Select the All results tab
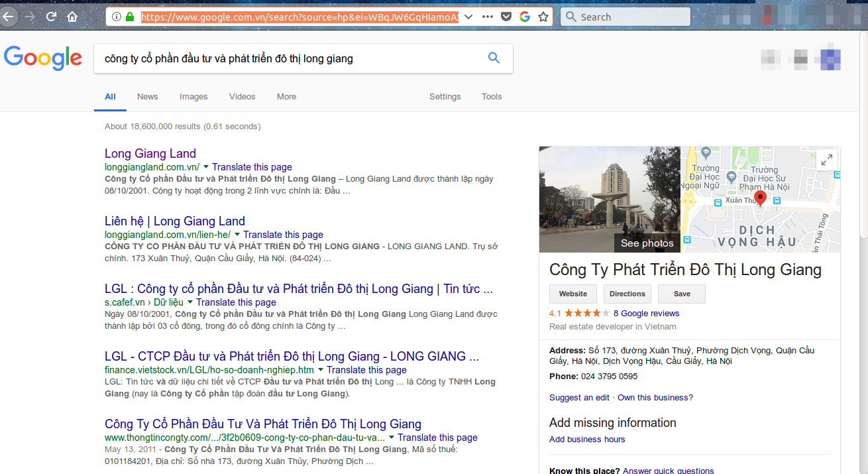 [110, 97]
